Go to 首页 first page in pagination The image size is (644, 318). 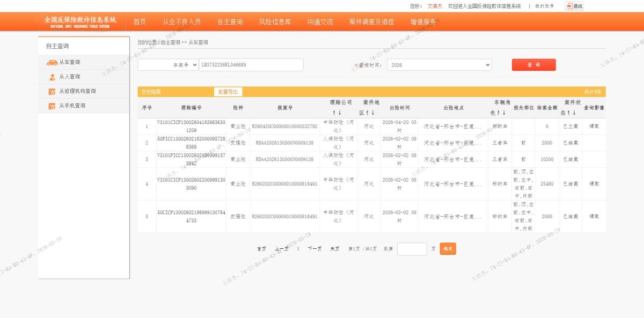click(261, 249)
